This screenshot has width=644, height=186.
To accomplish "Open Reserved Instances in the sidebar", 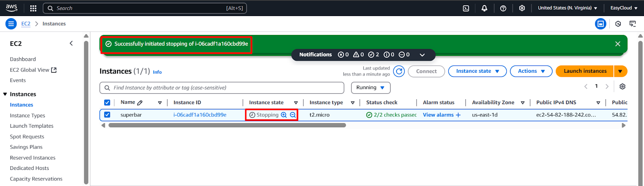I will (x=33, y=157).
